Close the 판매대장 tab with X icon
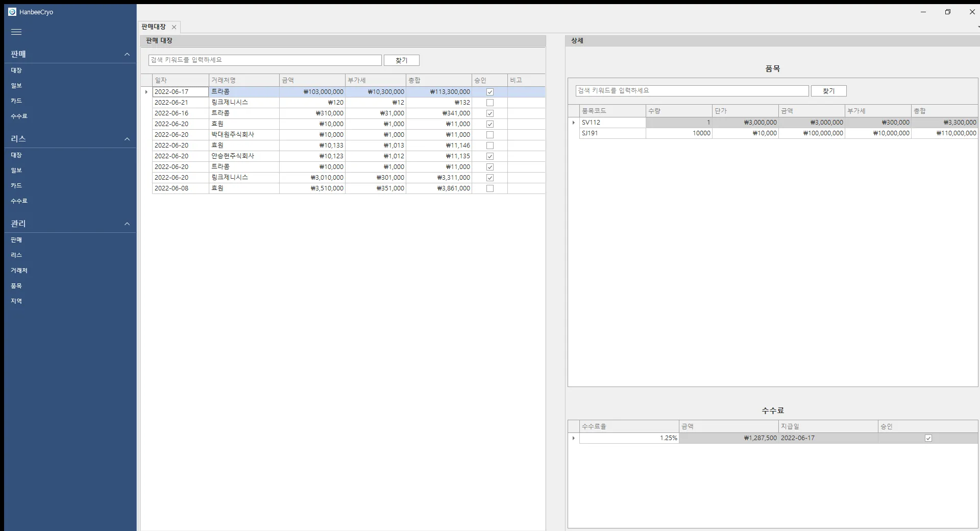This screenshot has width=980, height=531. click(174, 27)
